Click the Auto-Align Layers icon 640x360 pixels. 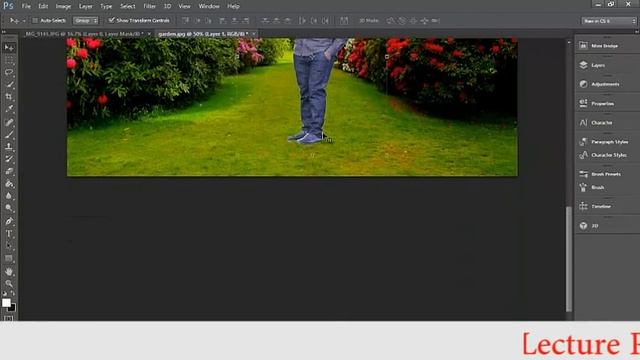pos(344,20)
